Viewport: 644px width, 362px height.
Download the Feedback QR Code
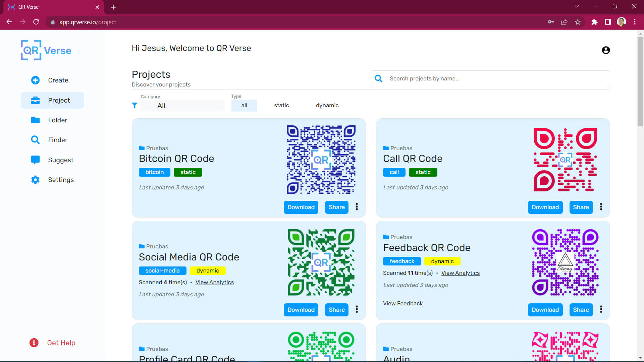coord(545,310)
